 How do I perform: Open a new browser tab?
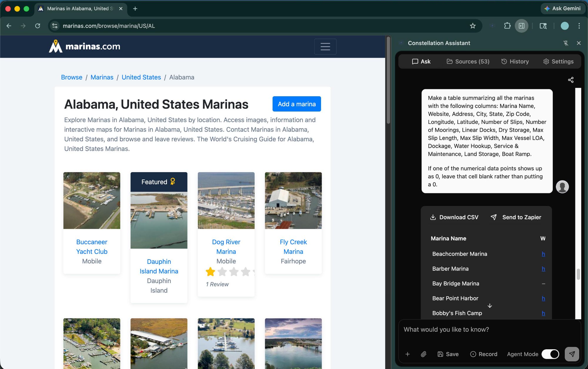pos(135,9)
